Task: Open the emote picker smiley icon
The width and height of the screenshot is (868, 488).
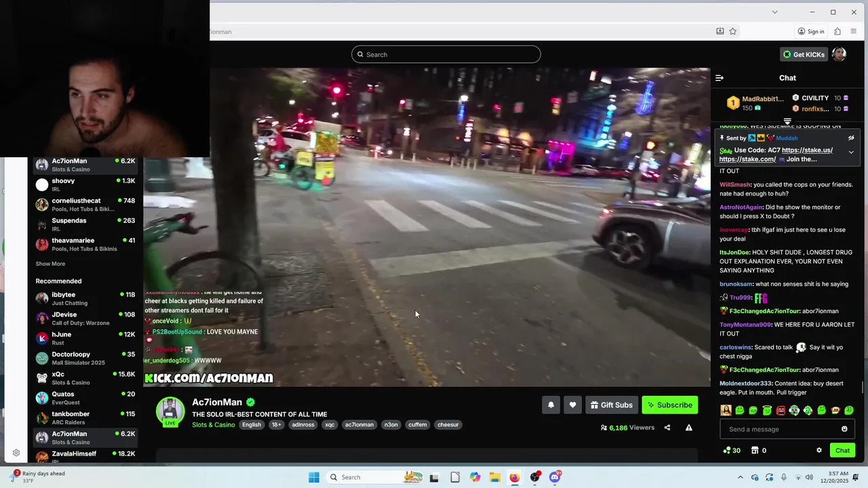Action: (844, 429)
